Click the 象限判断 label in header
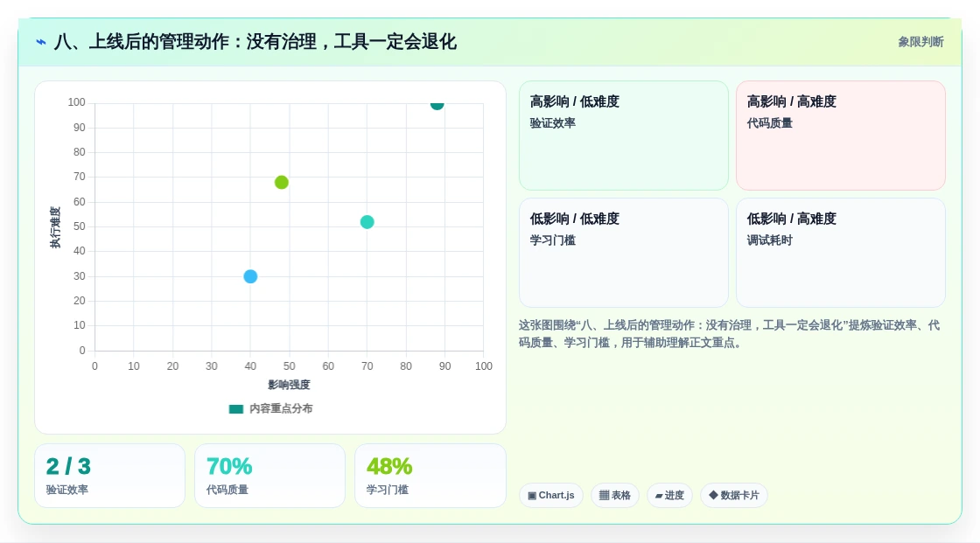980x543 pixels. click(920, 42)
